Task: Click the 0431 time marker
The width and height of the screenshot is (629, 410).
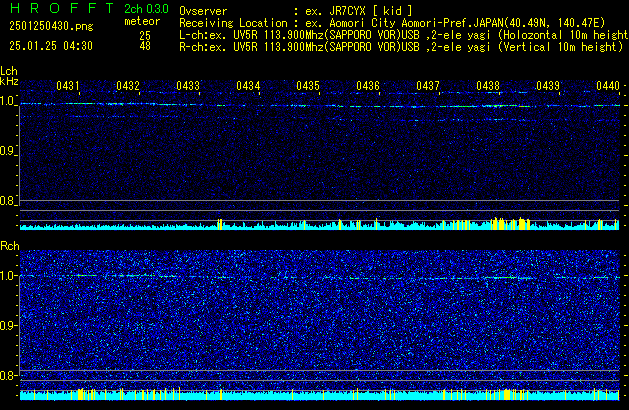Action: click(68, 86)
